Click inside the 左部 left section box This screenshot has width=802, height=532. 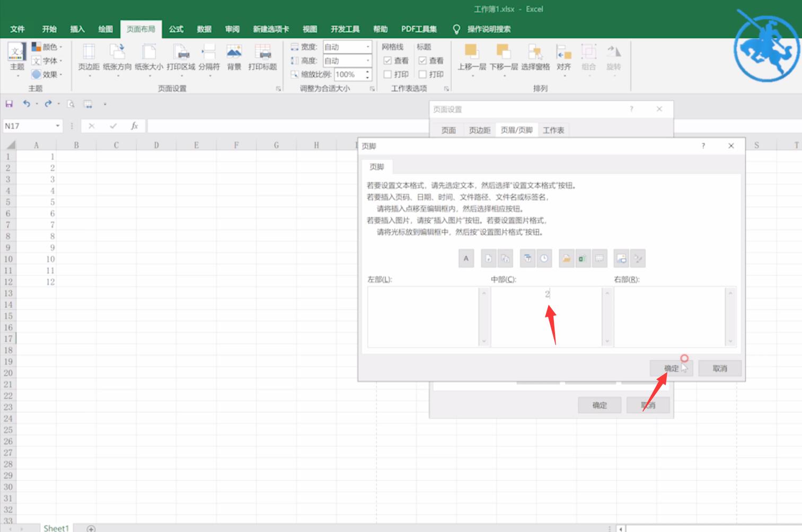(423, 317)
